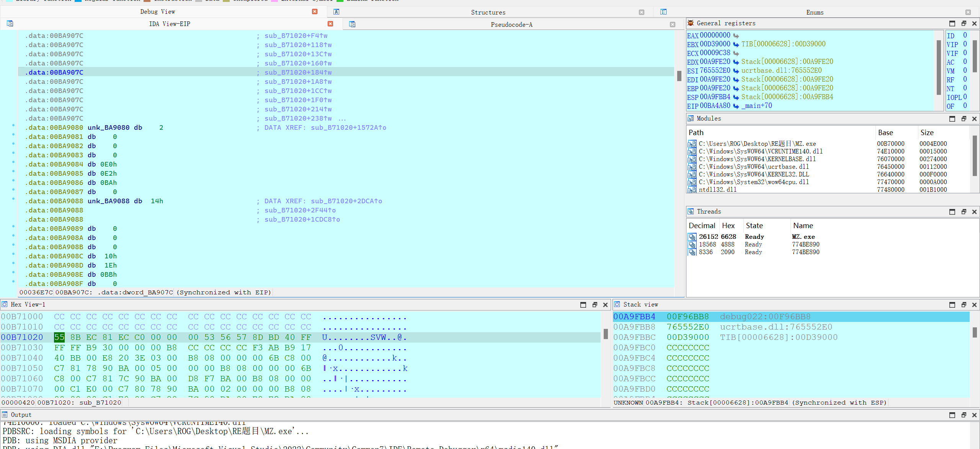This screenshot has height=449, width=980.
Task: Jump to ESI ucrtbase address arrow
Action: [x=736, y=71]
